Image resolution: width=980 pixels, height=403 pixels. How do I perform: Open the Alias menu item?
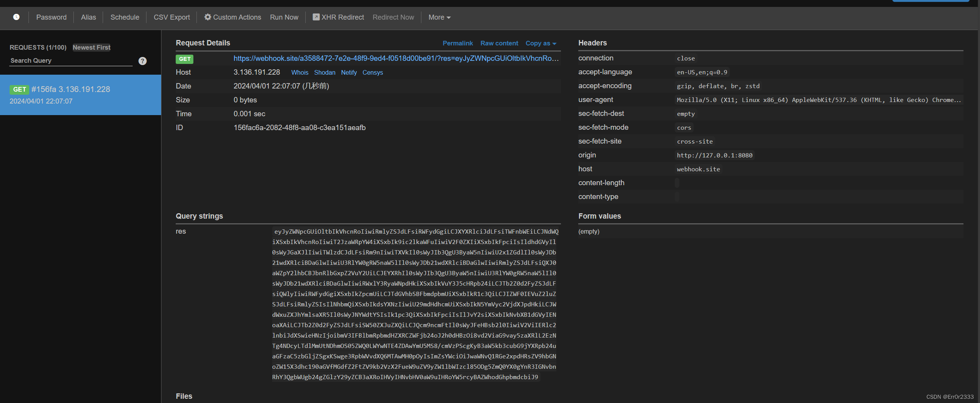88,17
